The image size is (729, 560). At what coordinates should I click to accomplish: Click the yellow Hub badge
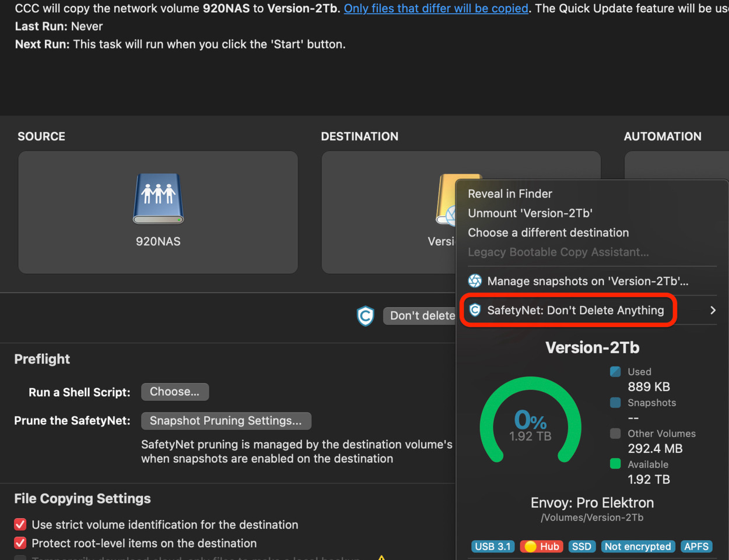point(542,547)
